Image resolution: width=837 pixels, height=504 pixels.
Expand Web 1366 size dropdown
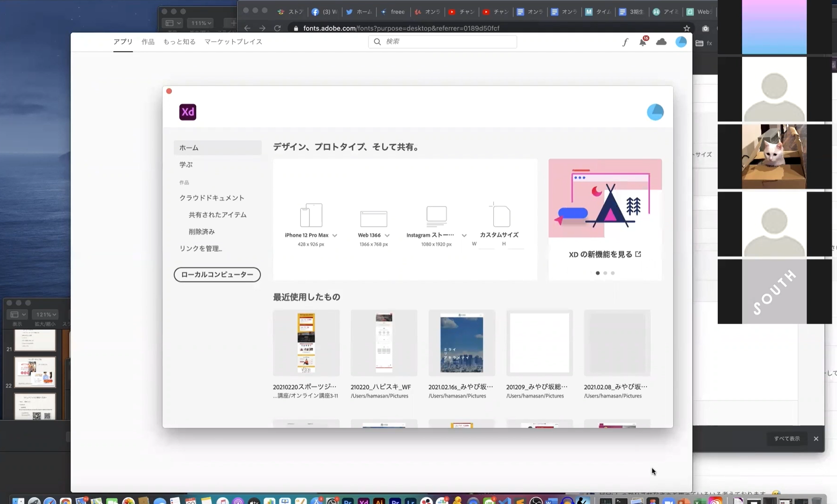click(387, 235)
